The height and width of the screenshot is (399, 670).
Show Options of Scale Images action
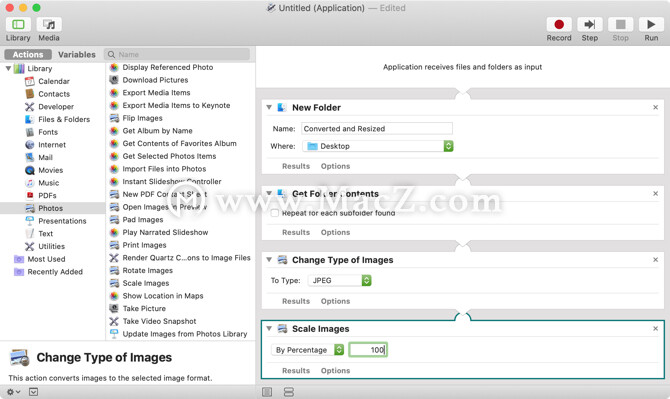click(335, 371)
